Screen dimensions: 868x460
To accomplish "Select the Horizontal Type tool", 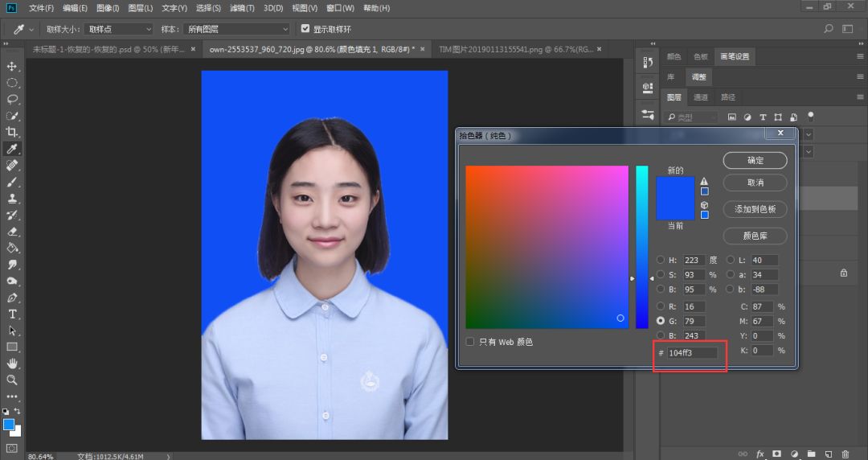I will click(x=12, y=314).
